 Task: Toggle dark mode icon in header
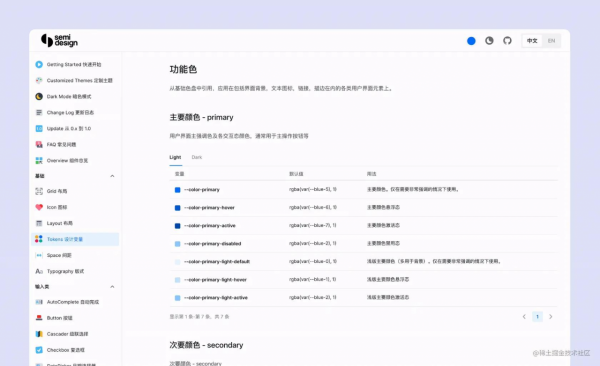point(489,41)
